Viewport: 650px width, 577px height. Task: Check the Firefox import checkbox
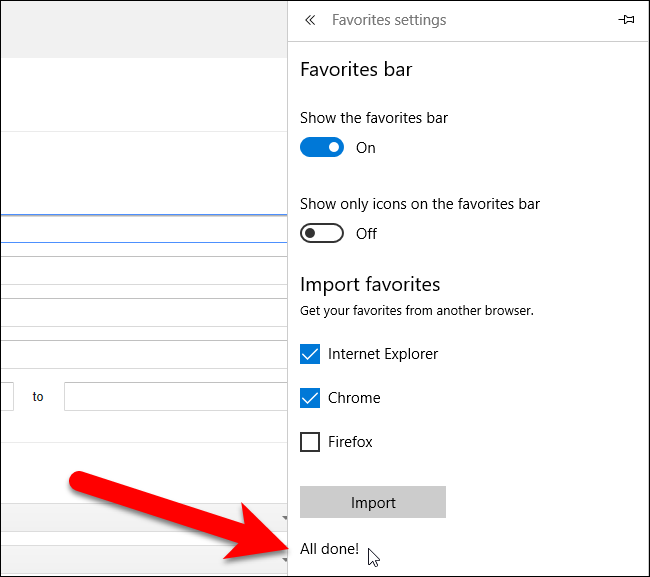[x=310, y=442]
